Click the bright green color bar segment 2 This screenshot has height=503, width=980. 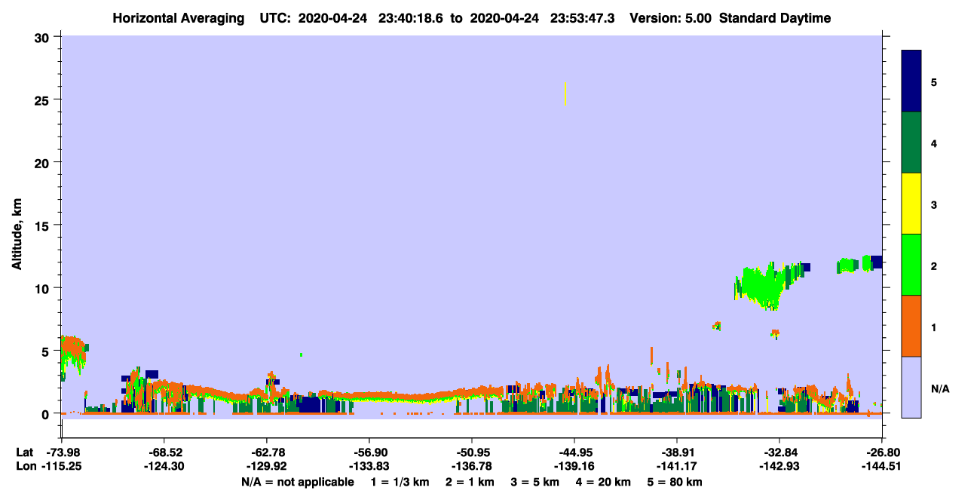pyautogui.click(x=911, y=265)
